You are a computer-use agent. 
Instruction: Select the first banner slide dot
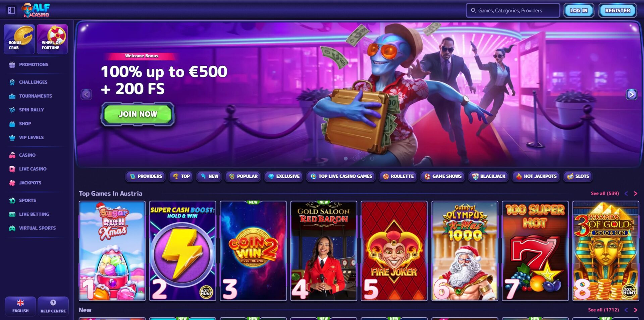(x=346, y=159)
